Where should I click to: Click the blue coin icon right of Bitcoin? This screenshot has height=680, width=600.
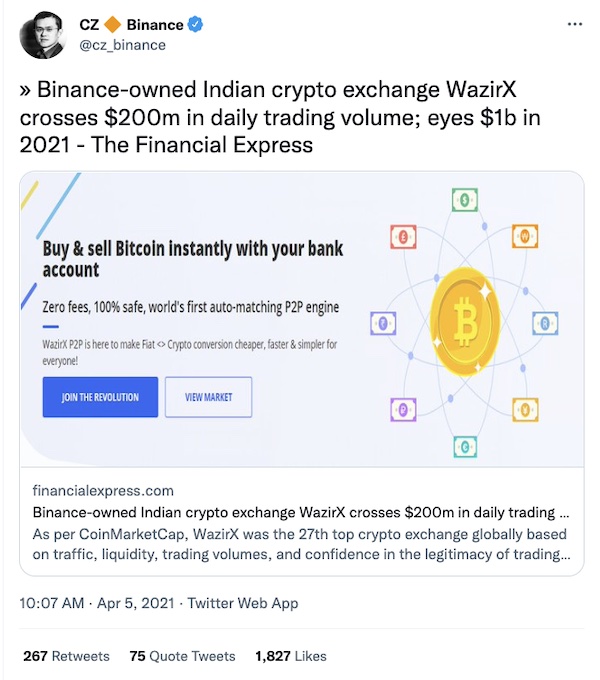pyautogui.click(x=544, y=323)
